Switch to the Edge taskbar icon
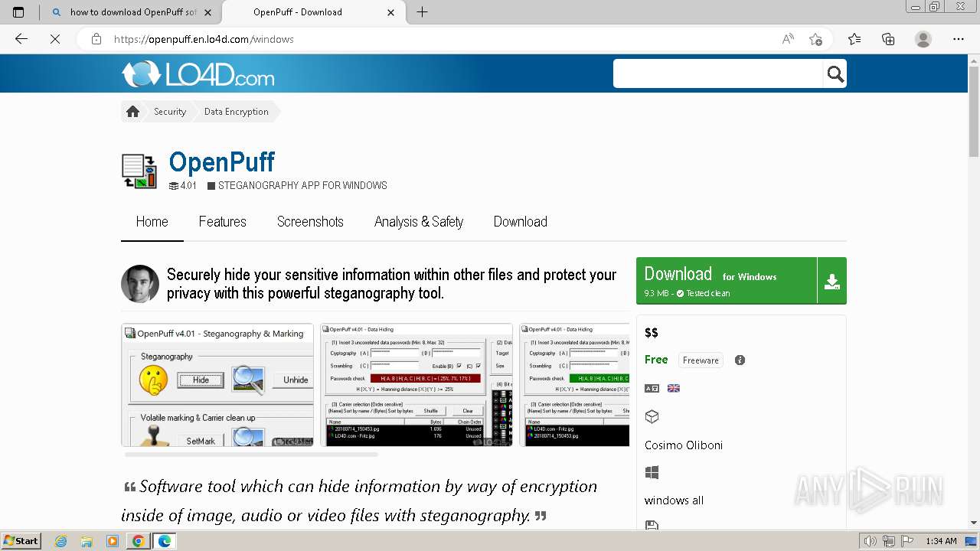 164,541
